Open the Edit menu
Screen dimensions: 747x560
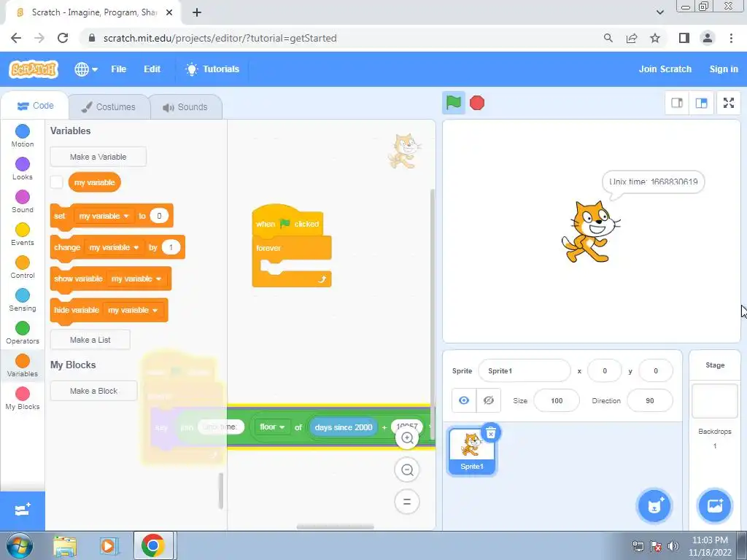(152, 69)
